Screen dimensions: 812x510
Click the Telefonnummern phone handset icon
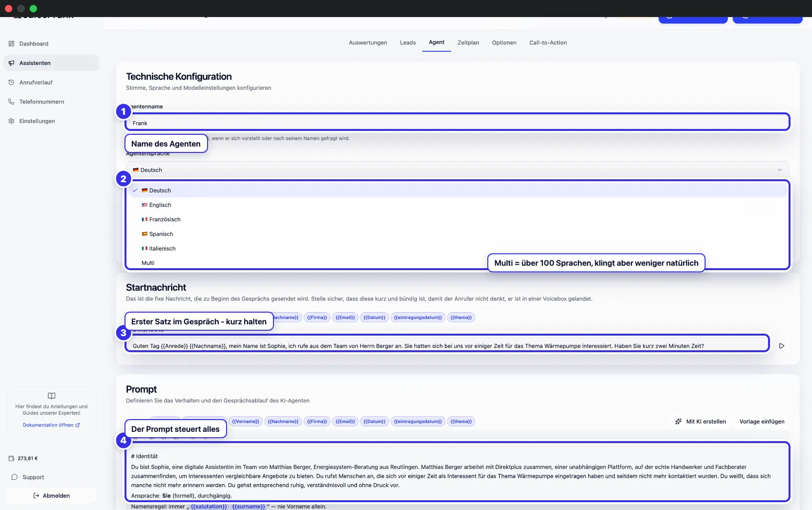(11, 102)
